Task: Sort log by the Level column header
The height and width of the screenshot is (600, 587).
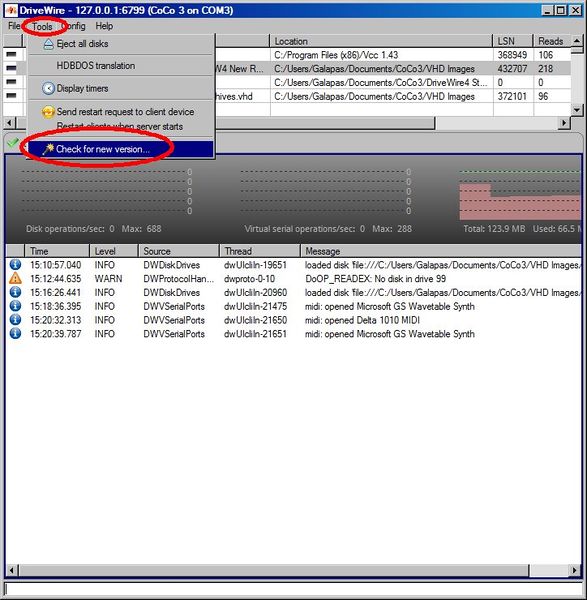Action: 114,251
